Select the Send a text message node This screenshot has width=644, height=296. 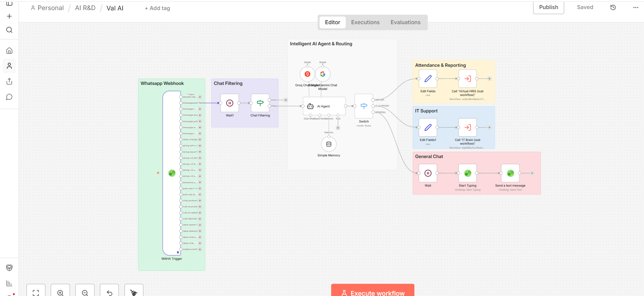510,173
